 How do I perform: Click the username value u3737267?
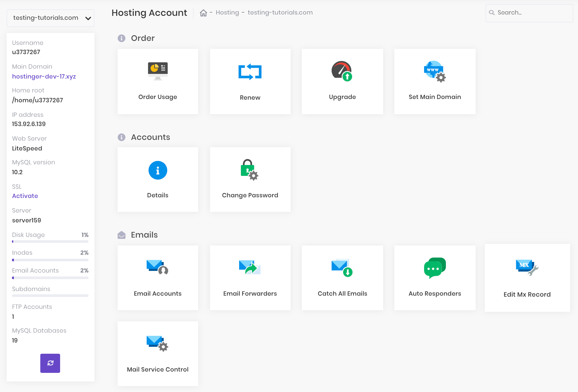[26, 52]
